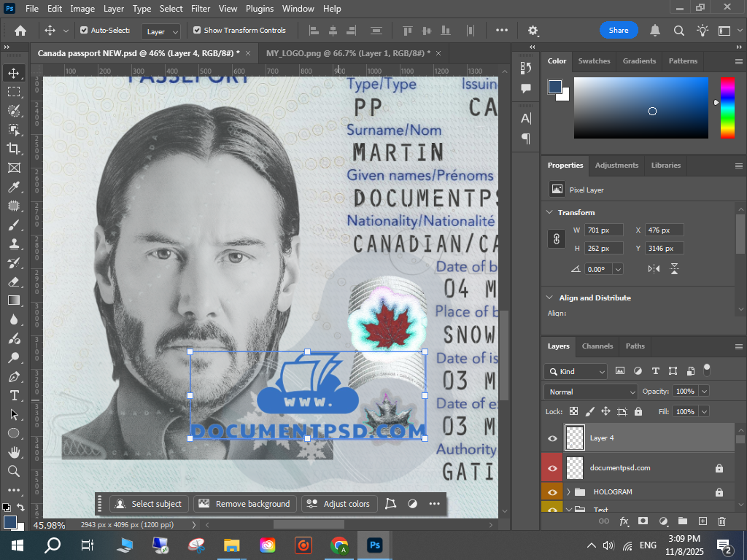This screenshot has width=747, height=560.
Task: Click the rainbow hue slider strip
Action: pyautogui.click(x=727, y=107)
